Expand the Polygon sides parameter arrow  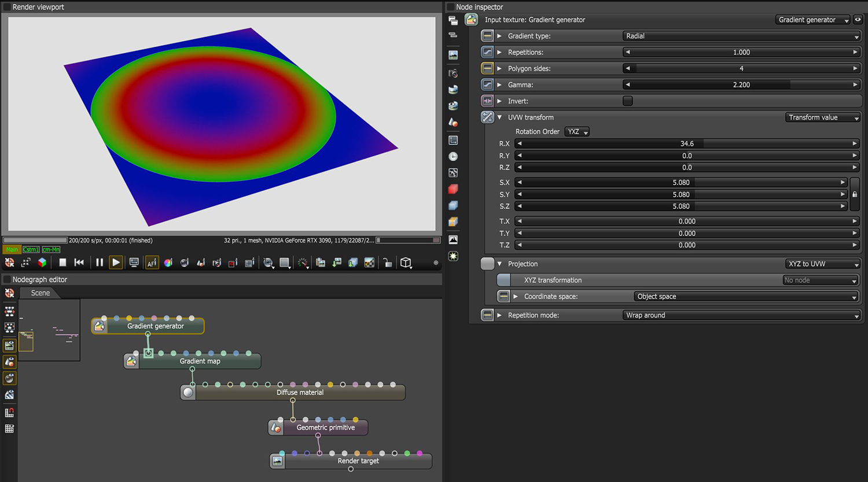pos(499,68)
